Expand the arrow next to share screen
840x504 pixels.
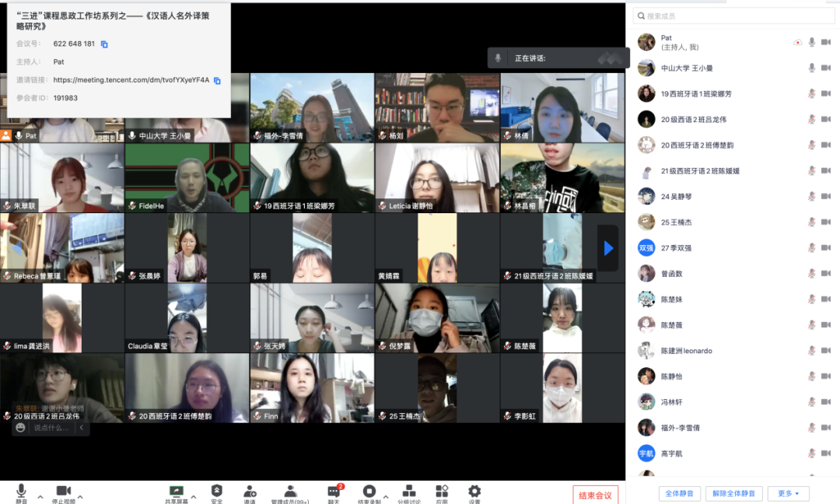click(x=193, y=496)
